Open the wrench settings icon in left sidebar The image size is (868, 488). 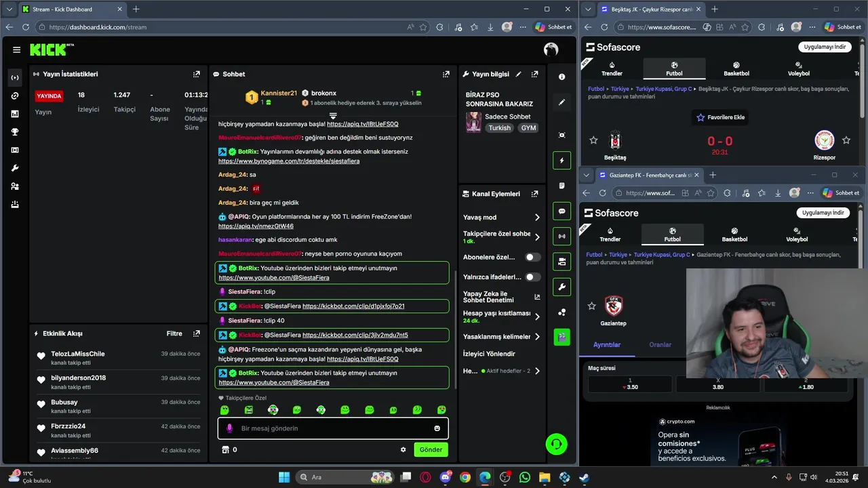coord(15,168)
